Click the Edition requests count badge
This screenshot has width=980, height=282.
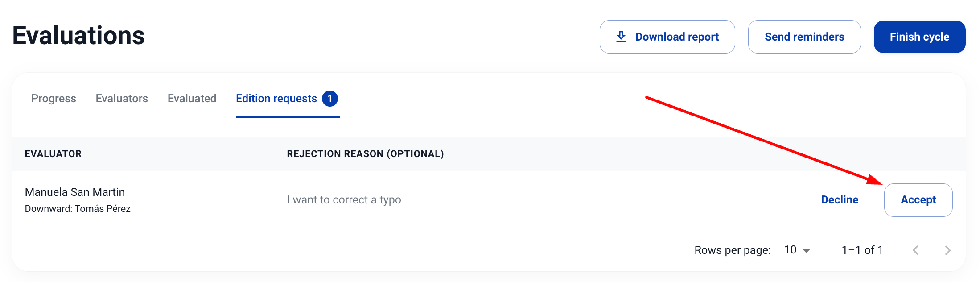tap(330, 99)
